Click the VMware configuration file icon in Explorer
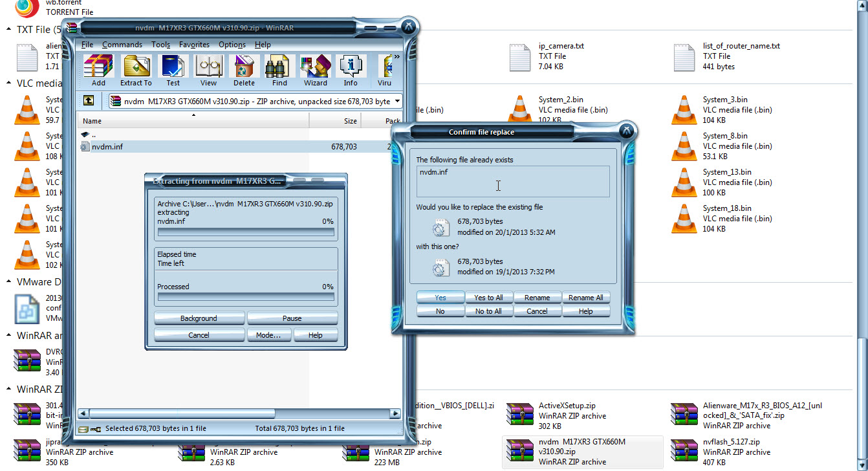Screen dimensions: 868x471 click(x=27, y=308)
